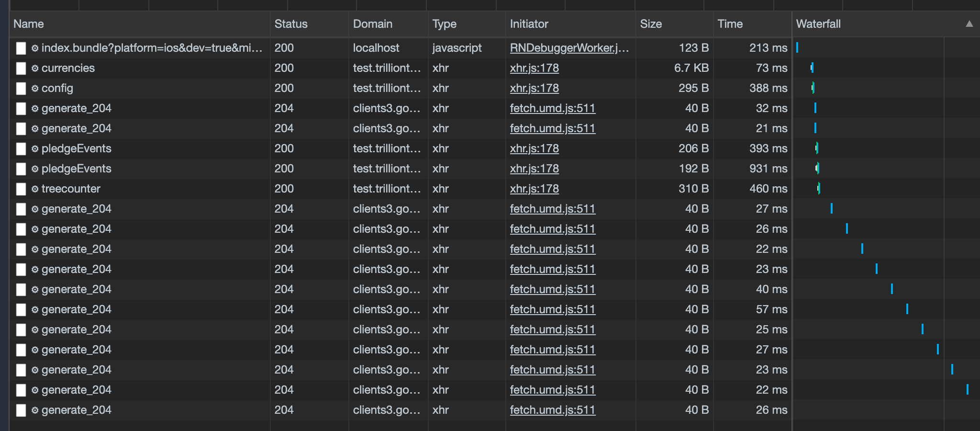Viewport: 980px width, 431px height.
Task: Select generate_204 request taking 25 ms
Action: click(x=77, y=329)
